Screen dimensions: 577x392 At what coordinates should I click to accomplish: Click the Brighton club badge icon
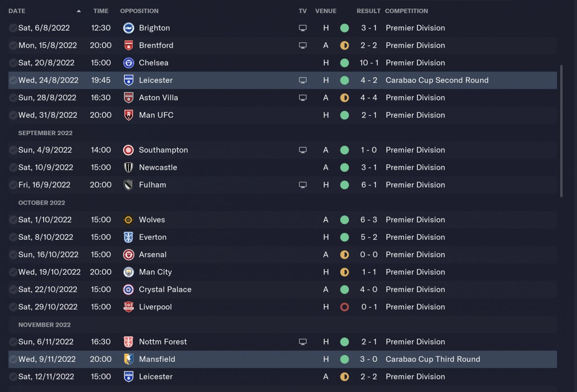(128, 28)
